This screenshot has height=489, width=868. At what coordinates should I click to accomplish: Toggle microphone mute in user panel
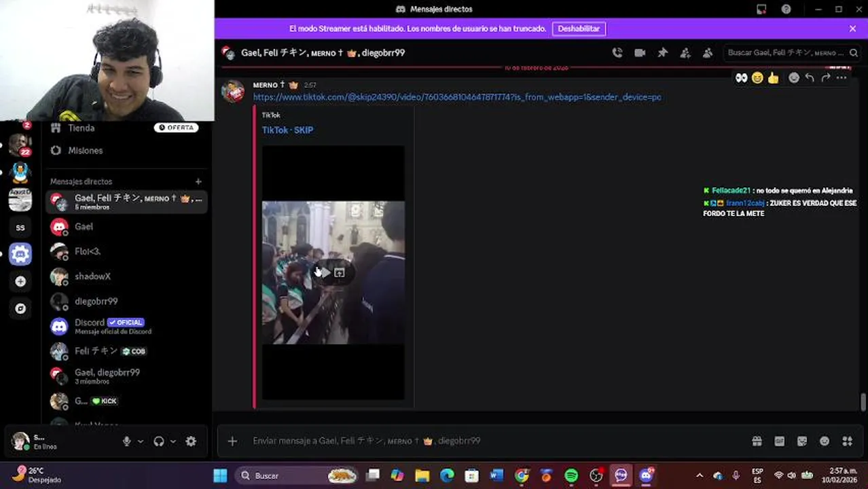126,441
